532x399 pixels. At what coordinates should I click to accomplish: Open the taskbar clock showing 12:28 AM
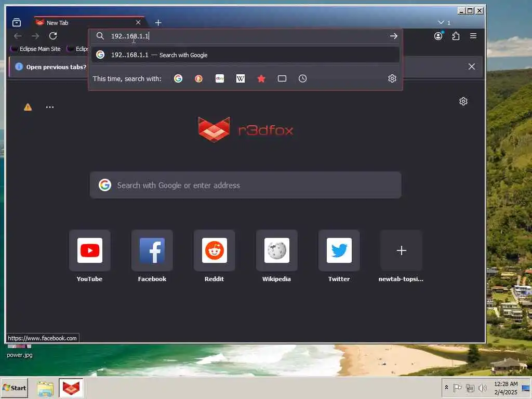506,388
